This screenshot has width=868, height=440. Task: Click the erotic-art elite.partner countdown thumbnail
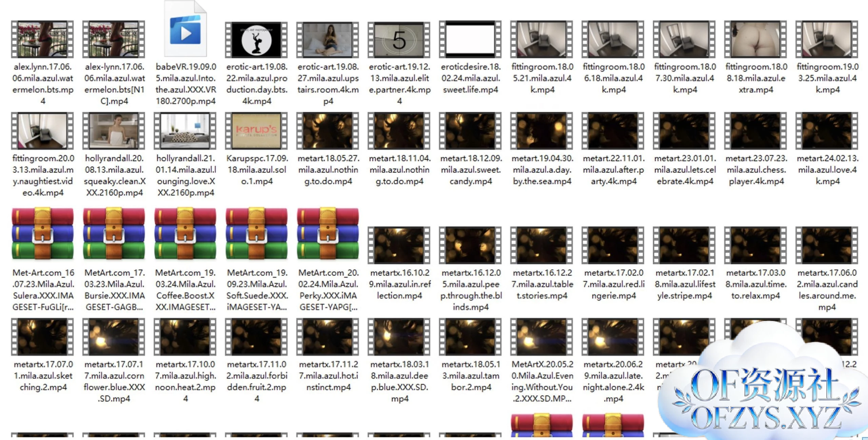(x=399, y=40)
